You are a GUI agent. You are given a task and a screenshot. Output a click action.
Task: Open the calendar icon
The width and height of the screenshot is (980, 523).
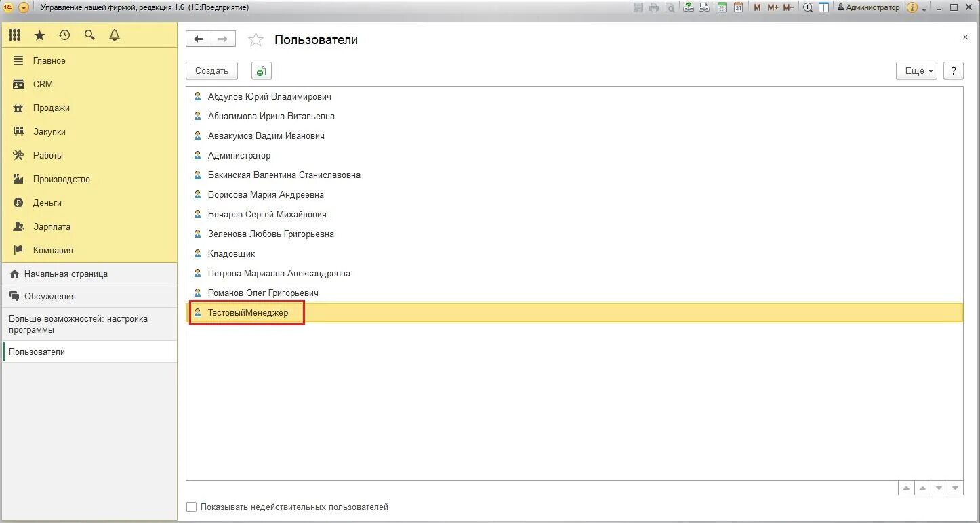point(738,7)
